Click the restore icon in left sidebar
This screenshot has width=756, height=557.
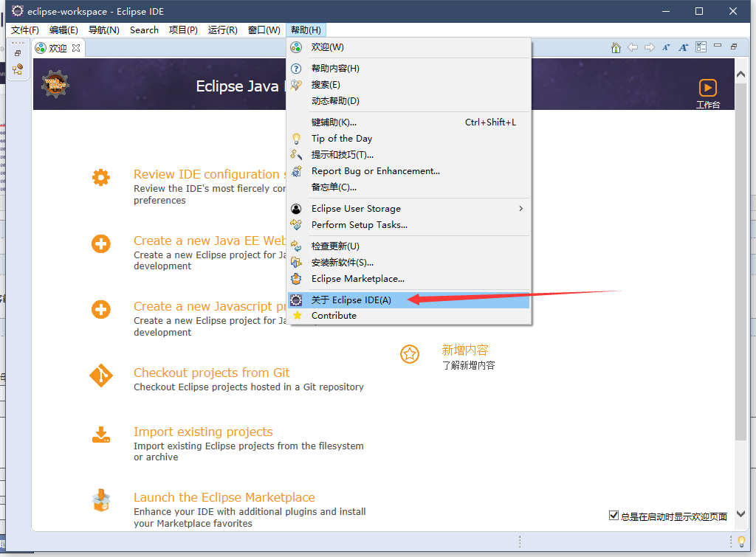pos(18,53)
